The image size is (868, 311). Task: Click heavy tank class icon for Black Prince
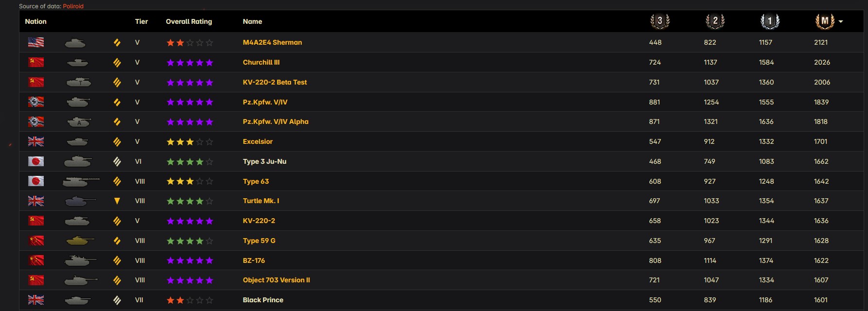117,300
